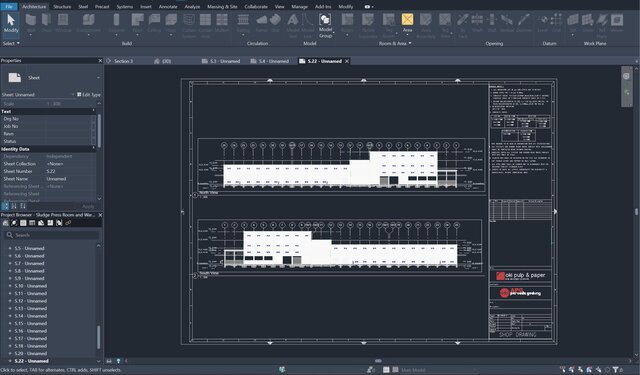This screenshot has width=640, height=375.
Task: Select S.17 - Unnamed in Project Browser
Action: (31, 338)
